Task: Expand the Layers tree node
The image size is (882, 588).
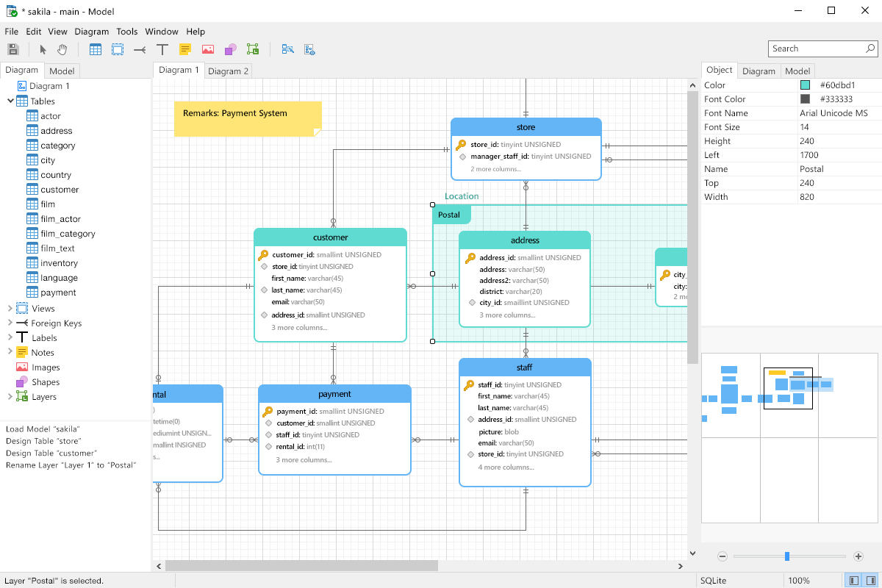Action: [10, 397]
